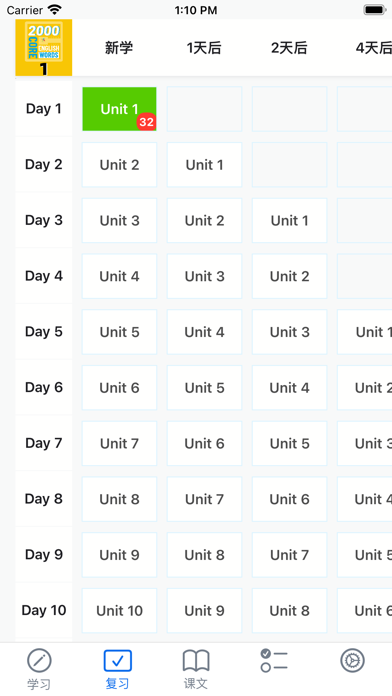This screenshot has height=696, width=392.
Task: Select Unit 2 in Day 2 新学 column
Action: pos(119,165)
